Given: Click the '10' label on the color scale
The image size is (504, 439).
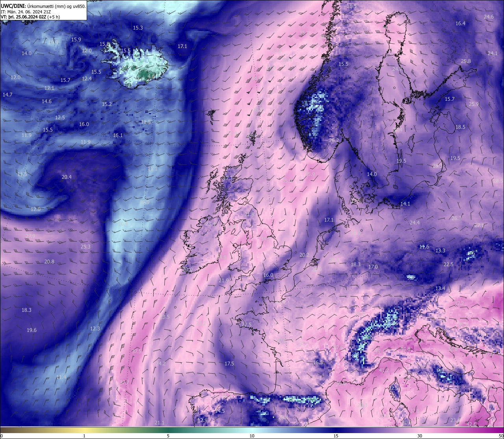Looking at the screenshot, I should (252, 436).
